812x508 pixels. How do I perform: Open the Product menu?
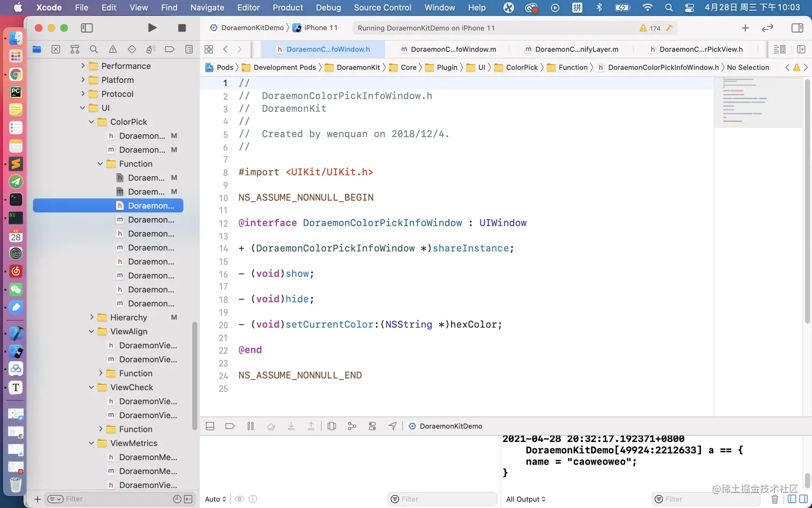[288, 8]
